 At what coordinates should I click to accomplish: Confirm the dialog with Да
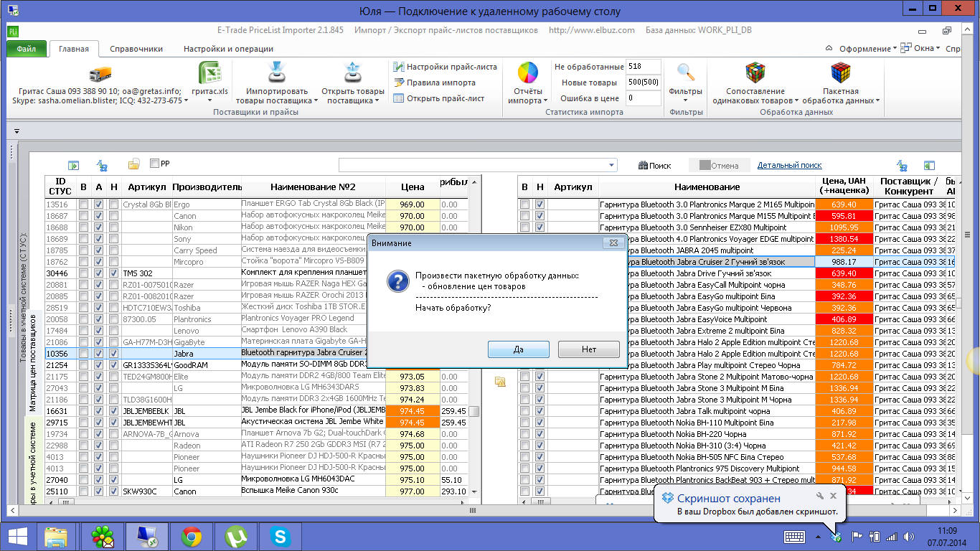coord(518,349)
